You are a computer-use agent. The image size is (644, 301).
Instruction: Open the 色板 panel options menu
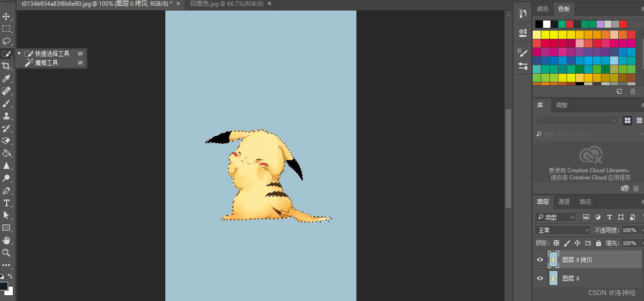click(x=642, y=10)
